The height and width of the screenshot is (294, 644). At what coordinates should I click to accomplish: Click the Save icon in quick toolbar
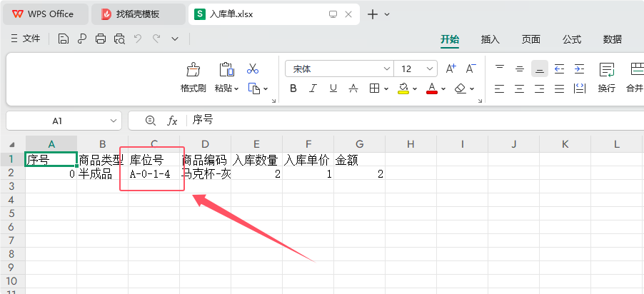coord(64,39)
